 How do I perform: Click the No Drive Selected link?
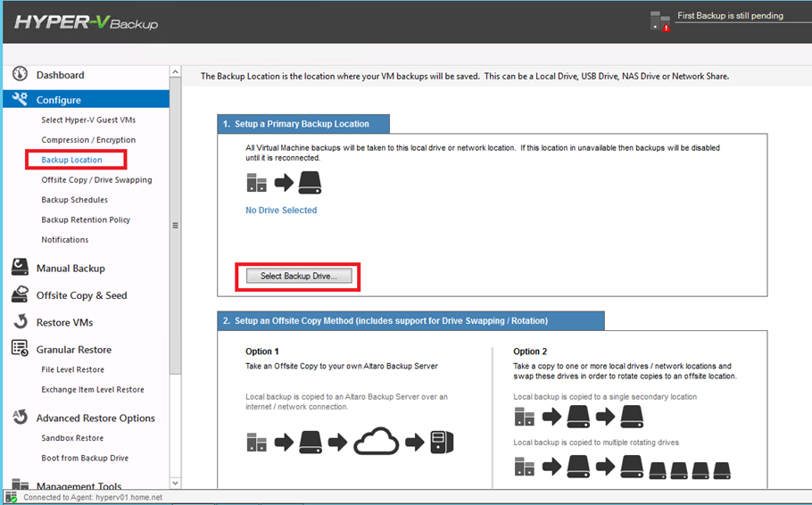281,210
